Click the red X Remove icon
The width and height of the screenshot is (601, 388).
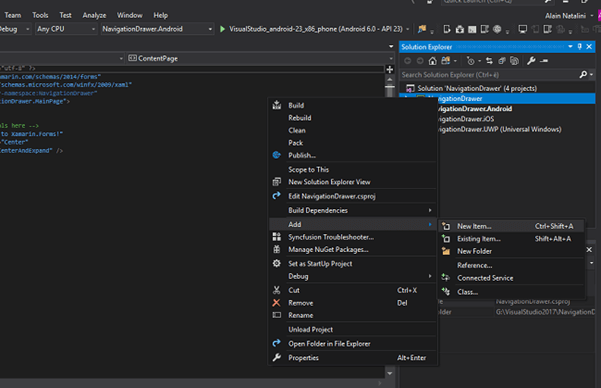click(276, 303)
